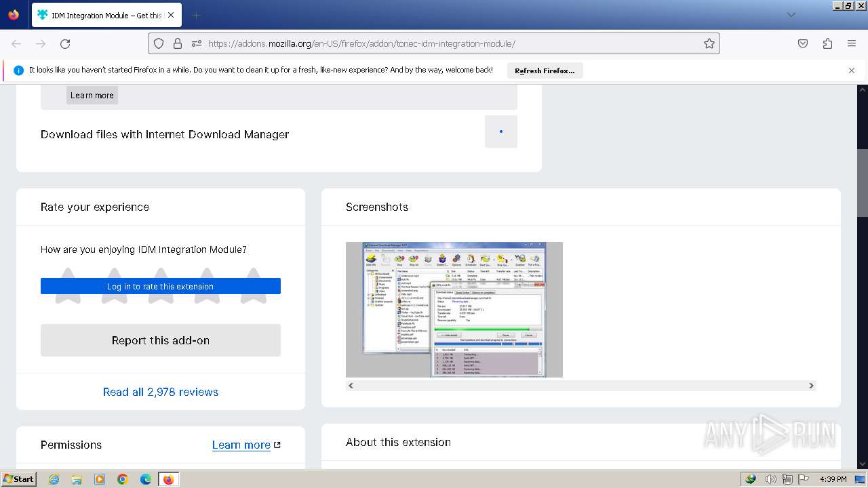This screenshot has width=868, height=488.
Task: Click the info icon in notification bar
Action: click(x=18, y=70)
